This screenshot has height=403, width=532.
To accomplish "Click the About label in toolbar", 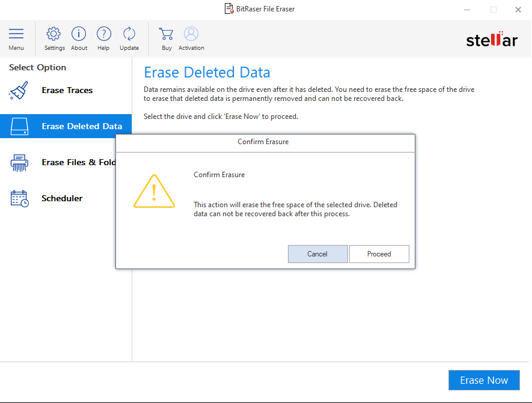I will tap(79, 48).
